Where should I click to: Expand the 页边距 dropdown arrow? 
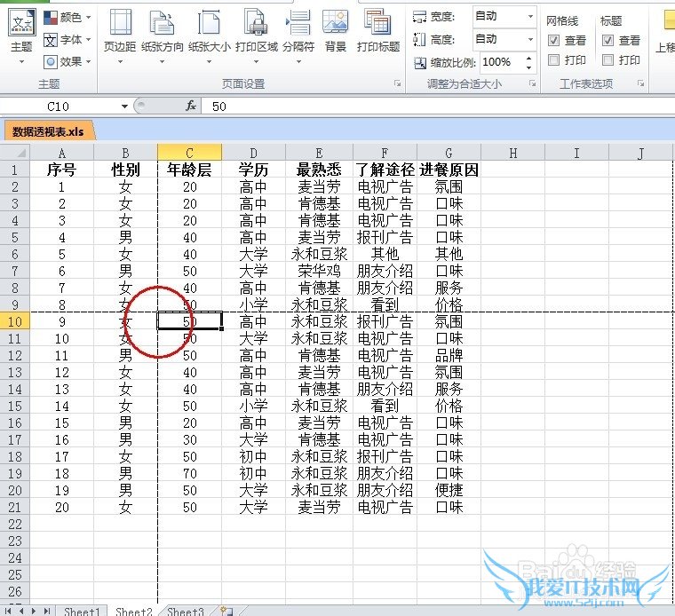click(x=120, y=61)
